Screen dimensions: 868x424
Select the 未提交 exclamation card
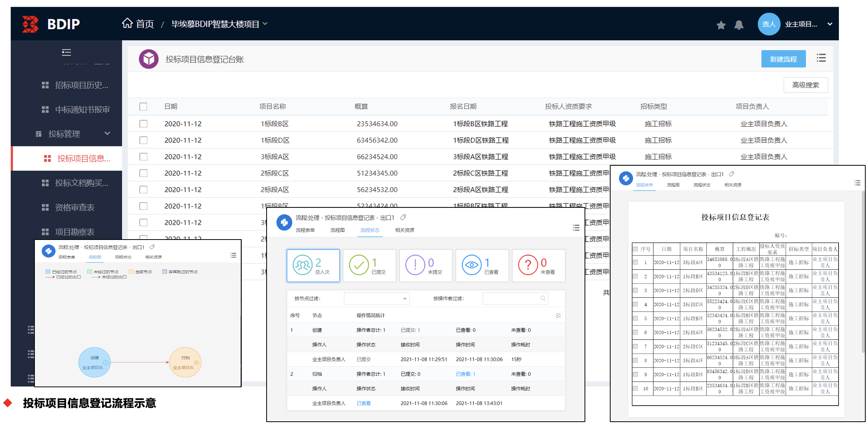click(x=426, y=266)
